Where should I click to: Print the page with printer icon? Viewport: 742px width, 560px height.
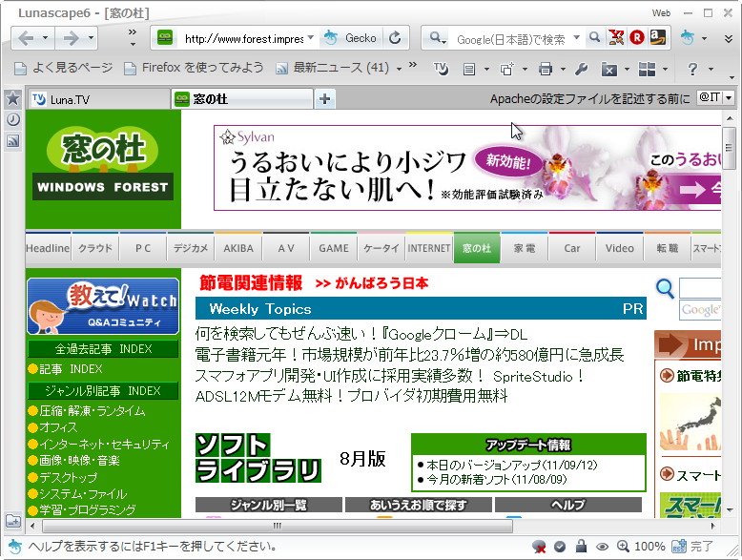tap(546, 70)
